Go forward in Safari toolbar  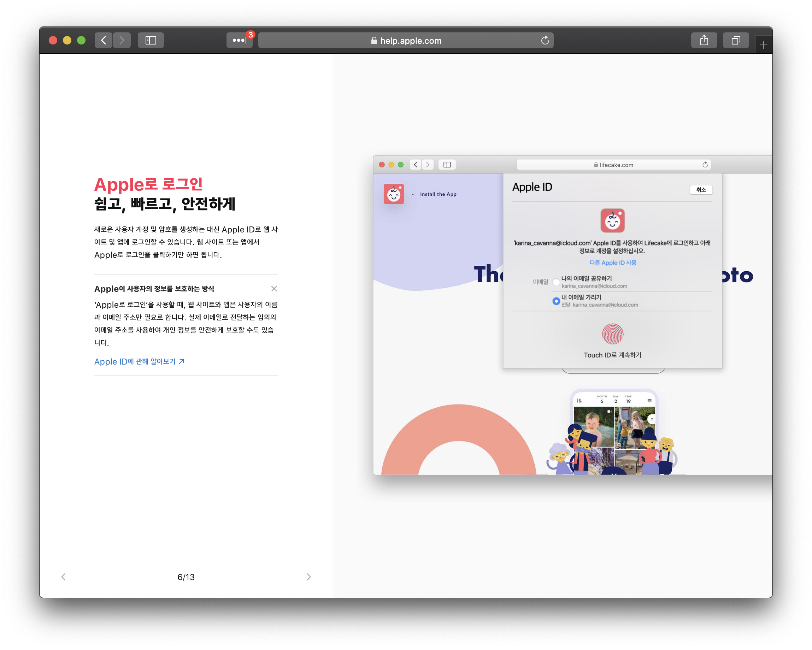point(122,40)
